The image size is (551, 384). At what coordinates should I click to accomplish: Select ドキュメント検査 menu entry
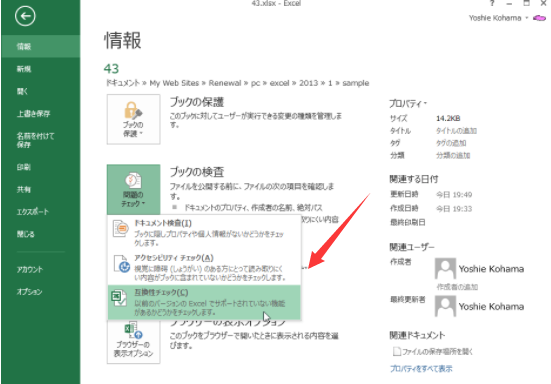[x=204, y=233]
